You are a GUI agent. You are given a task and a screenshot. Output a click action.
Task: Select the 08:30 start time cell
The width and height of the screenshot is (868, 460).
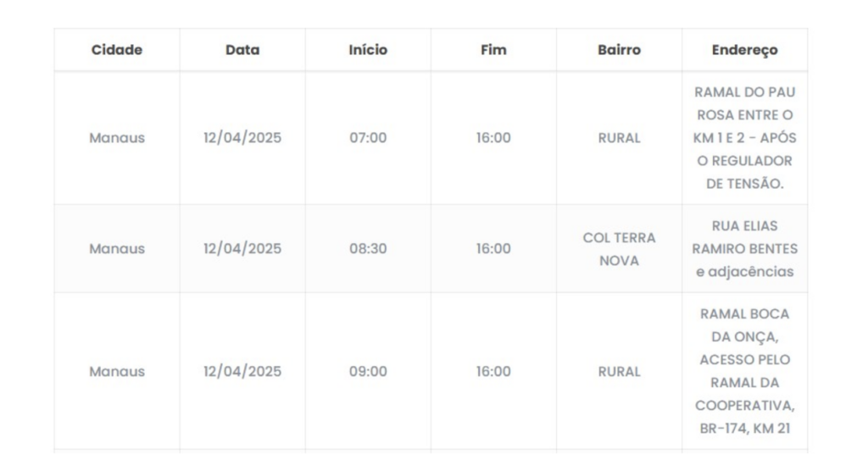[368, 249]
